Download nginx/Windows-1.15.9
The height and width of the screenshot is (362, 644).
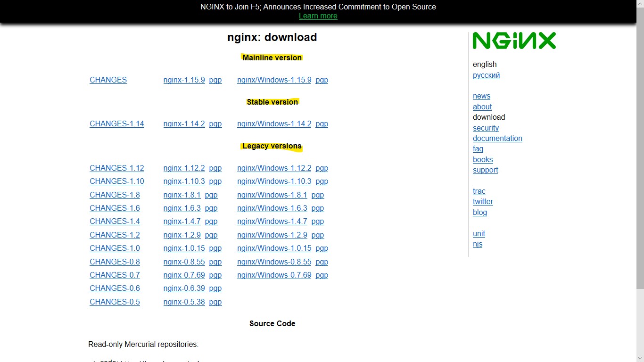[274, 80]
